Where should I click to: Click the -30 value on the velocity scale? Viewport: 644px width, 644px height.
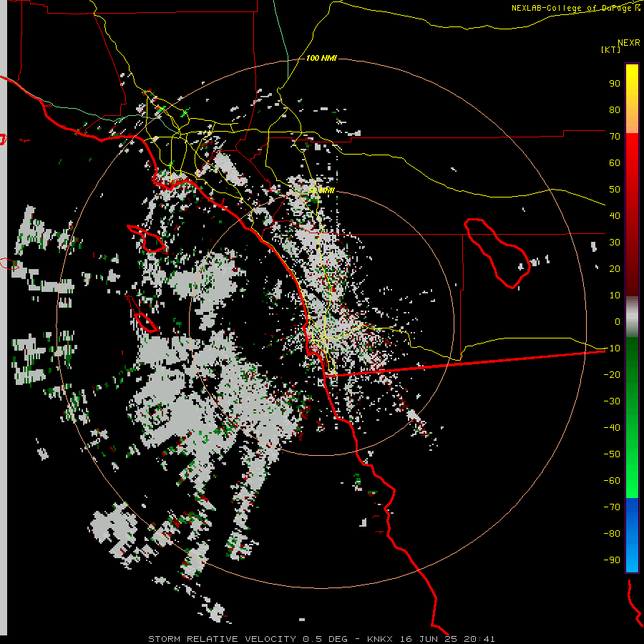coord(612,401)
